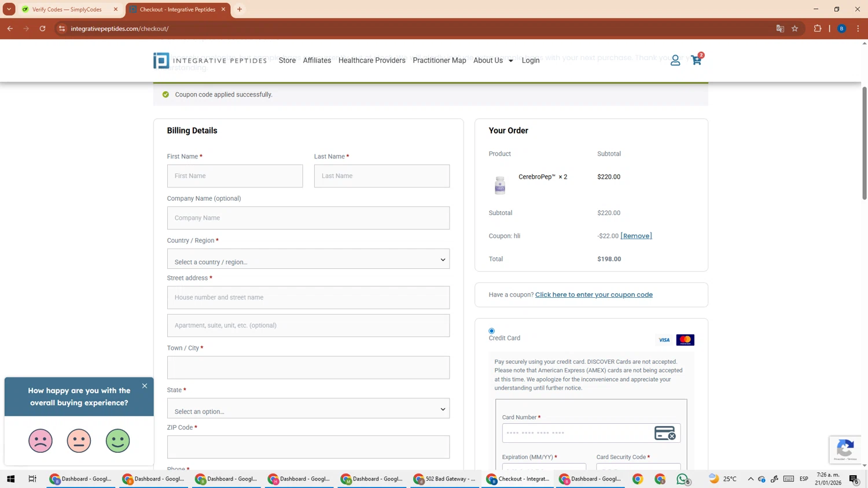
Task: Click the browser address bar URL
Action: click(x=120, y=28)
